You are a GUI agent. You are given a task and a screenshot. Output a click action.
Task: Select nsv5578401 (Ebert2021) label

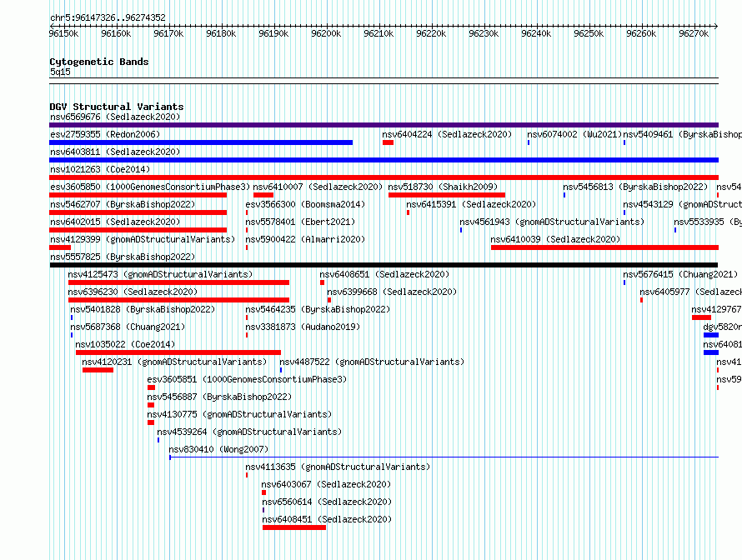coord(300,222)
